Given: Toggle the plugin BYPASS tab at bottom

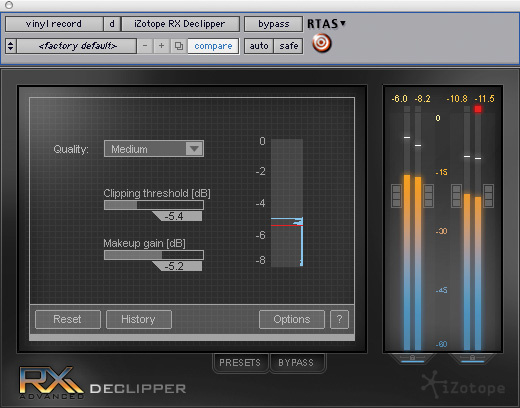Looking at the screenshot, I should pyautogui.click(x=296, y=363).
